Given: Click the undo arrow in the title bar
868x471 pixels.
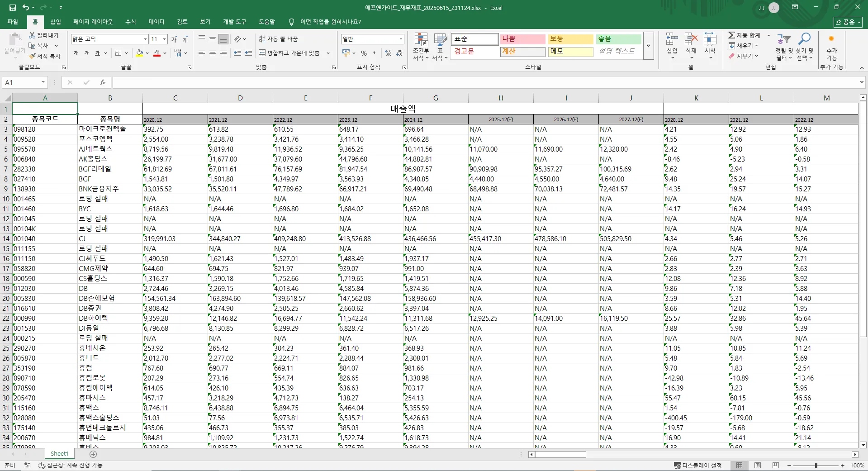Looking at the screenshot, I should click(x=26, y=8).
